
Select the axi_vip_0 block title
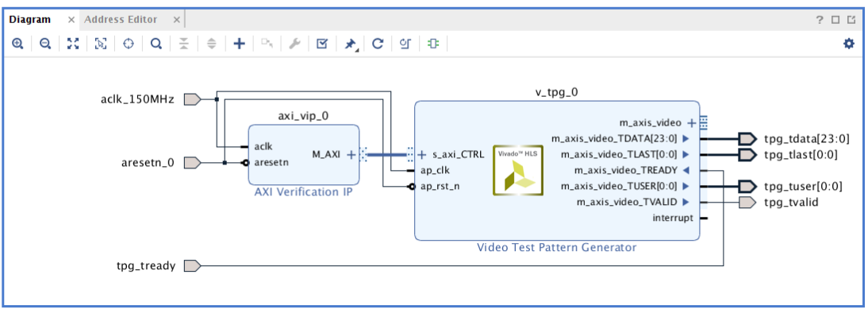(x=302, y=116)
